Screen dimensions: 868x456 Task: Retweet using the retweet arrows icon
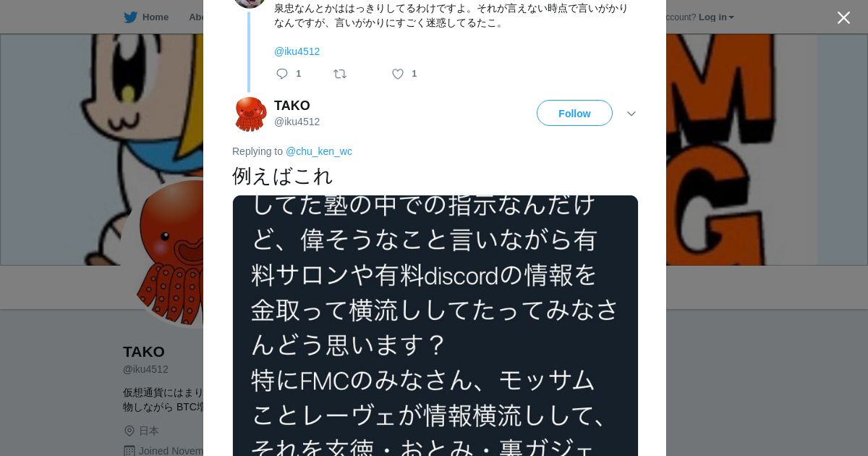340,73
